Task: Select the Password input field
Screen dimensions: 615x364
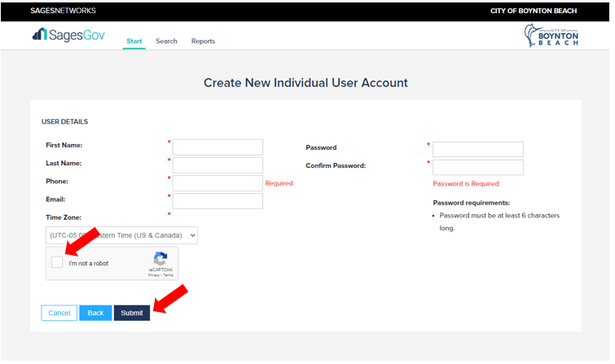Action: (477, 149)
